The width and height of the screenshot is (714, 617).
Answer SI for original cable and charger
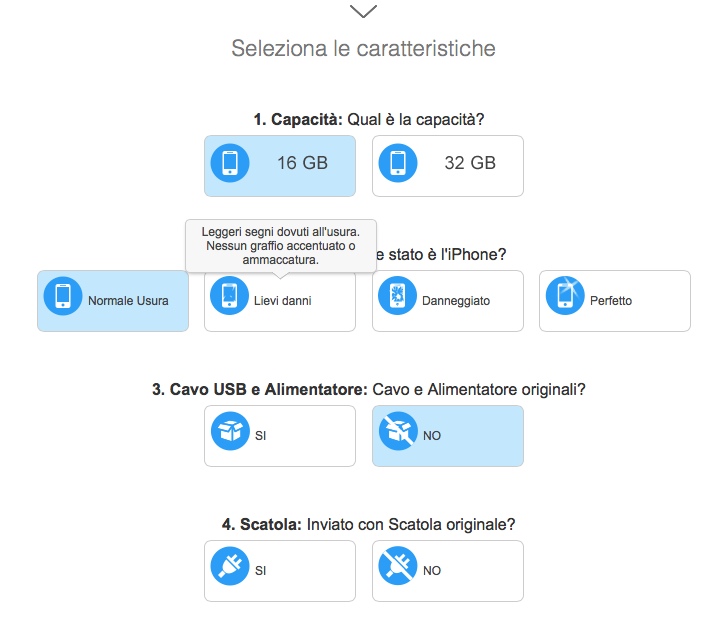[279, 436]
